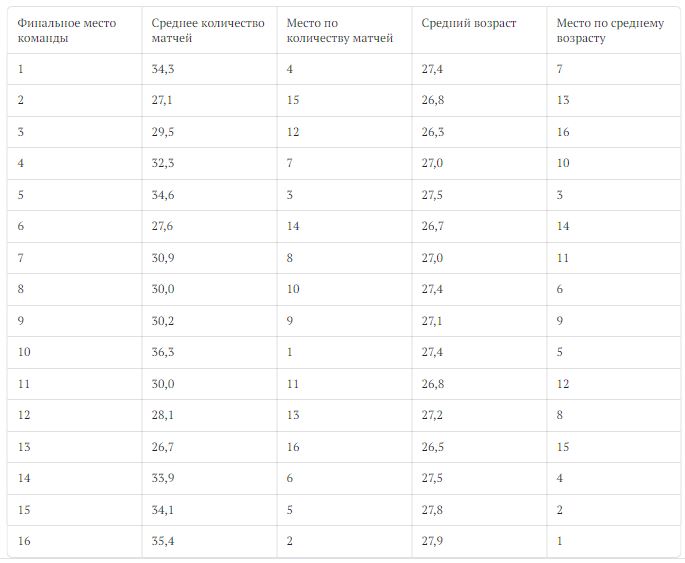Click the average age cell 27,8
Viewport: 685px width, 563px height.
pos(433,510)
